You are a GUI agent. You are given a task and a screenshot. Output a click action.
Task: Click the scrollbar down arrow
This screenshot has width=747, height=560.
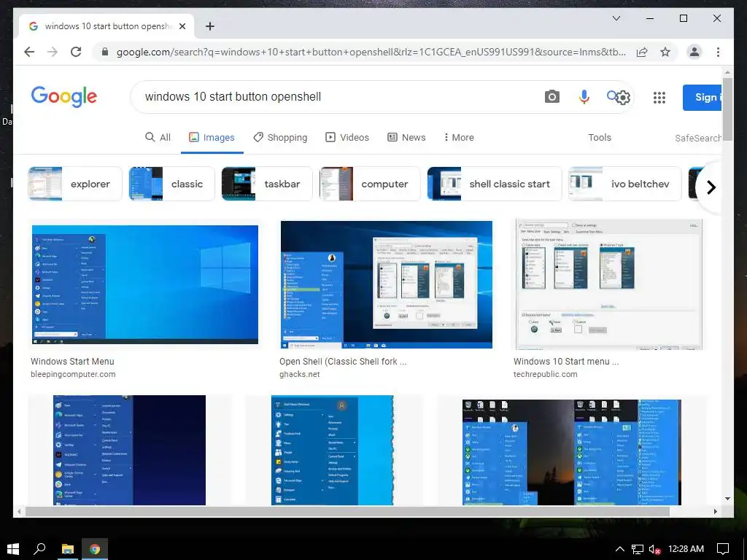727,499
